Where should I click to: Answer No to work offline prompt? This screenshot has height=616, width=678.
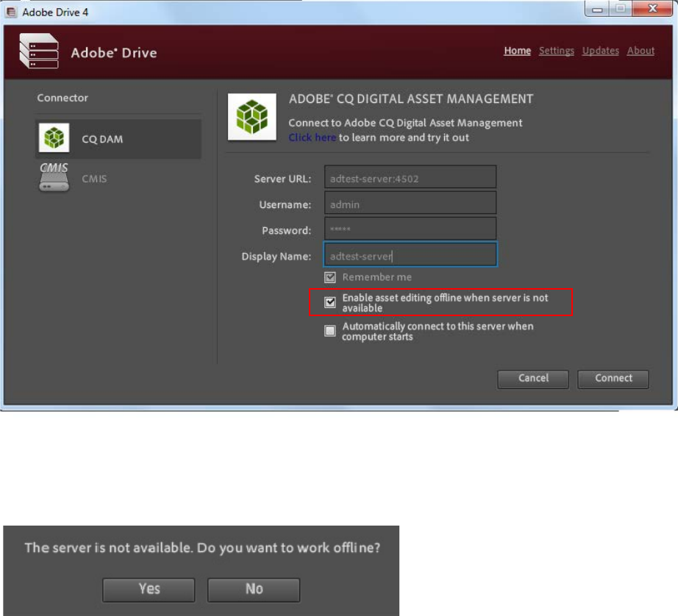coord(254,590)
